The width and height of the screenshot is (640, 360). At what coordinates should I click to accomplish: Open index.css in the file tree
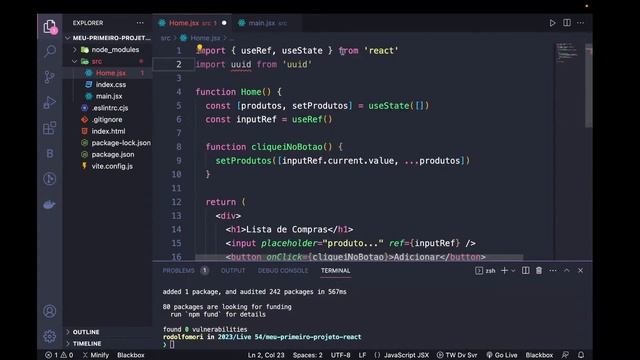(110, 84)
